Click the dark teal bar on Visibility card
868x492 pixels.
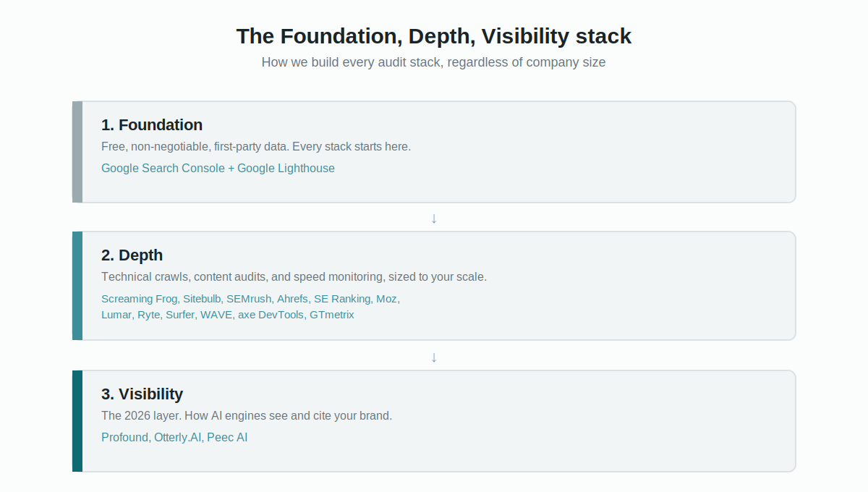pyautogui.click(x=77, y=421)
